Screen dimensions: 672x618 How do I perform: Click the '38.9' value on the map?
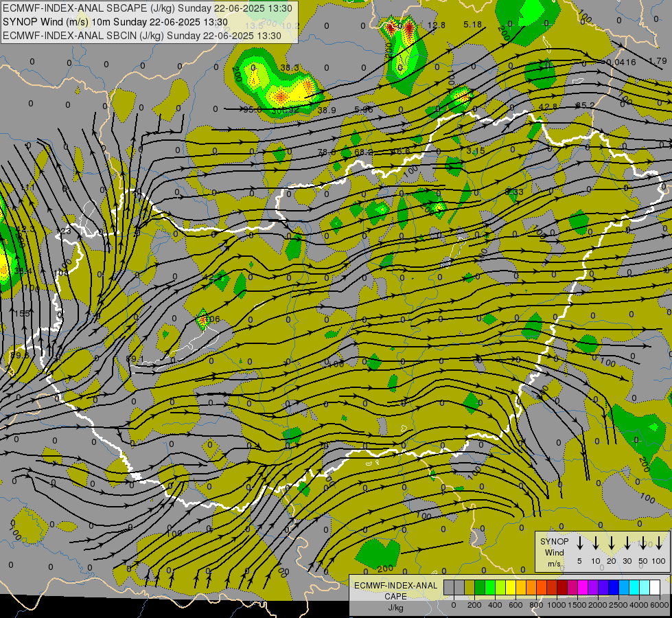coord(327,111)
